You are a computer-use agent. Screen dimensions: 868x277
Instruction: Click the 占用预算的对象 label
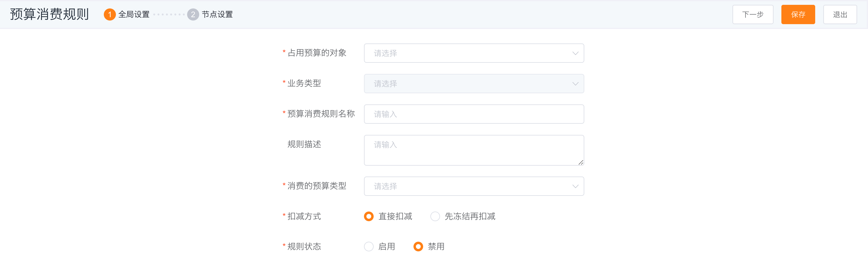pos(317,53)
